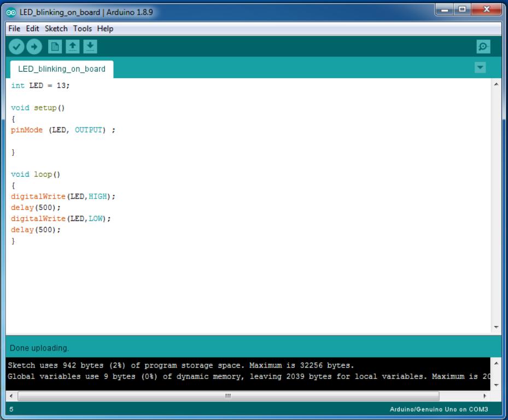Image resolution: width=508 pixels, height=420 pixels.
Task: Click the closing brace of loop function
Action: (x=13, y=241)
